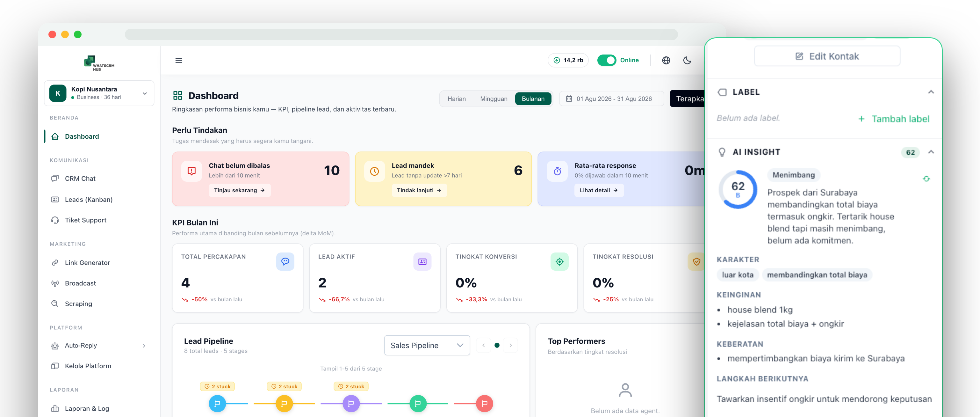Open the Kopi Nusantara workspace dropdown
This screenshot has width=980, height=417.
(x=99, y=93)
